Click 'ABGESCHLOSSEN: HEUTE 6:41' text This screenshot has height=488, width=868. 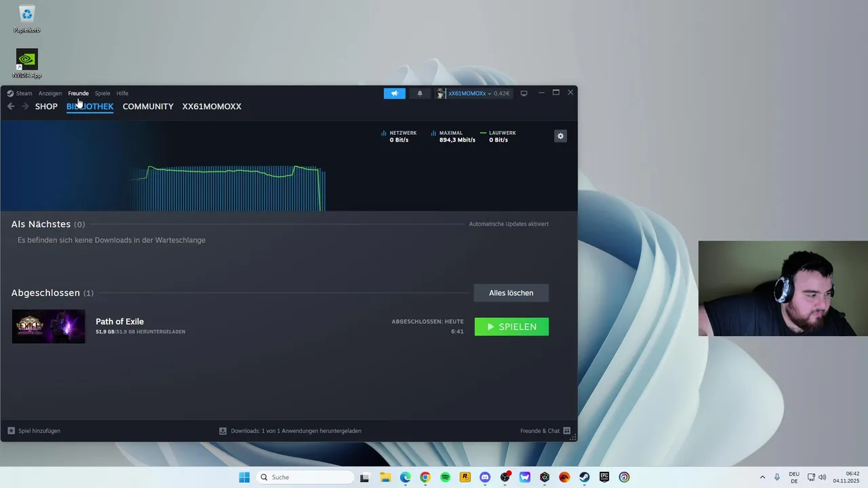pos(428,327)
